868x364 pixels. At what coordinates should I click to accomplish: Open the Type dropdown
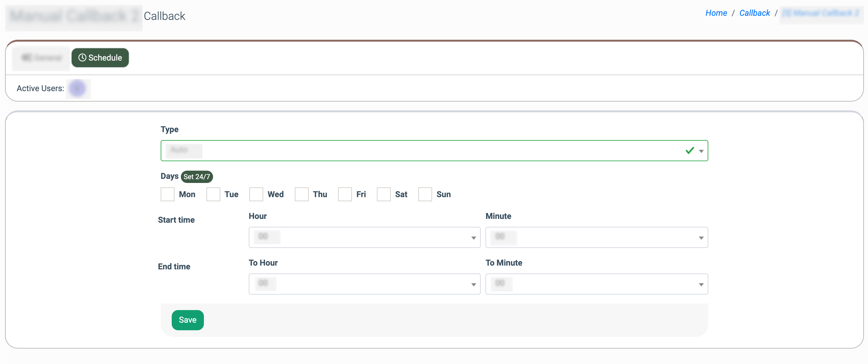(x=434, y=150)
